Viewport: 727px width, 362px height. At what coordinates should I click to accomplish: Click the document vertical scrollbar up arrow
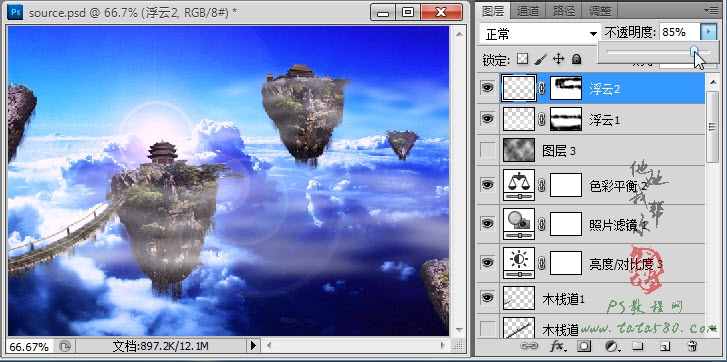pos(459,33)
